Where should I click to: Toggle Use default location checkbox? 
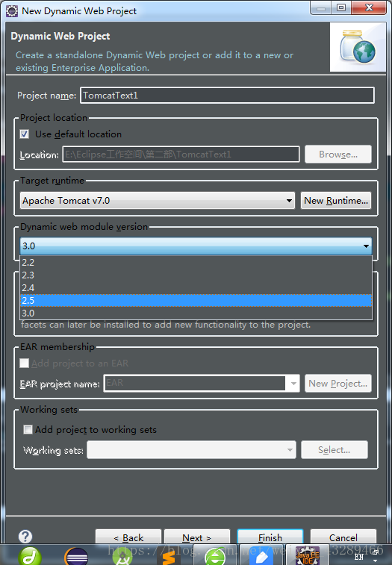click(x=25, y=134)
